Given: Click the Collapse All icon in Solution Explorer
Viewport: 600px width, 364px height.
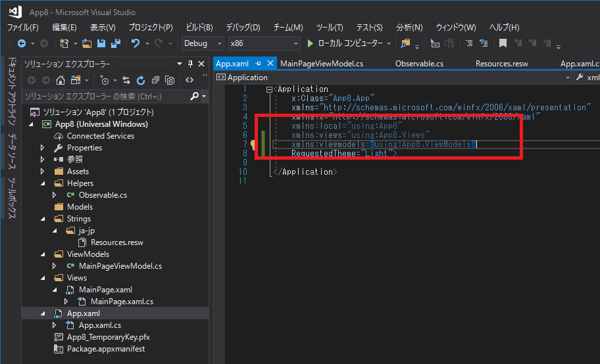Looking at the screenshot, I should [x=155, y=80].
